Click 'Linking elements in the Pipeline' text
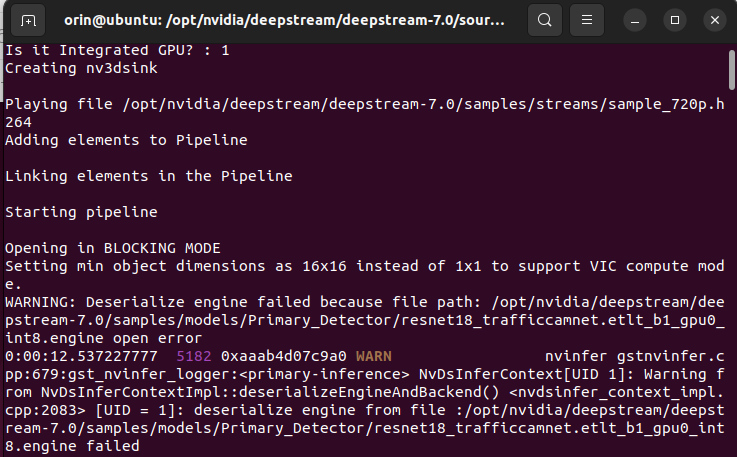This screenshot has height=457, width=737. point(149,176)
